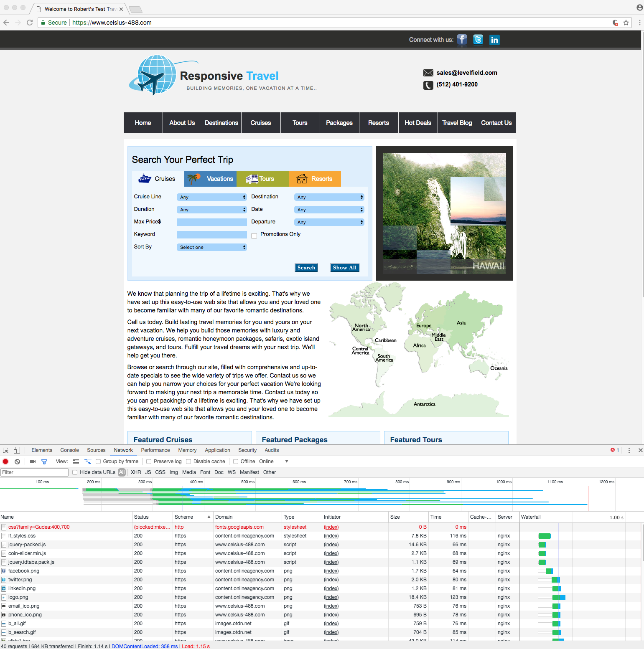Tick the Offline checkbox
644x649 pixels.
pos(236,461)
